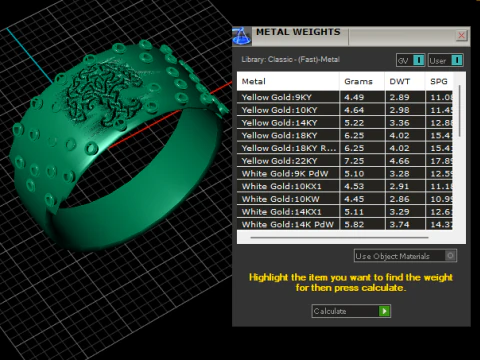Click the green arrow on Calculate
The height and width of the screenshot is (360, 480).
pyautogui.click(x=384, y=311)
